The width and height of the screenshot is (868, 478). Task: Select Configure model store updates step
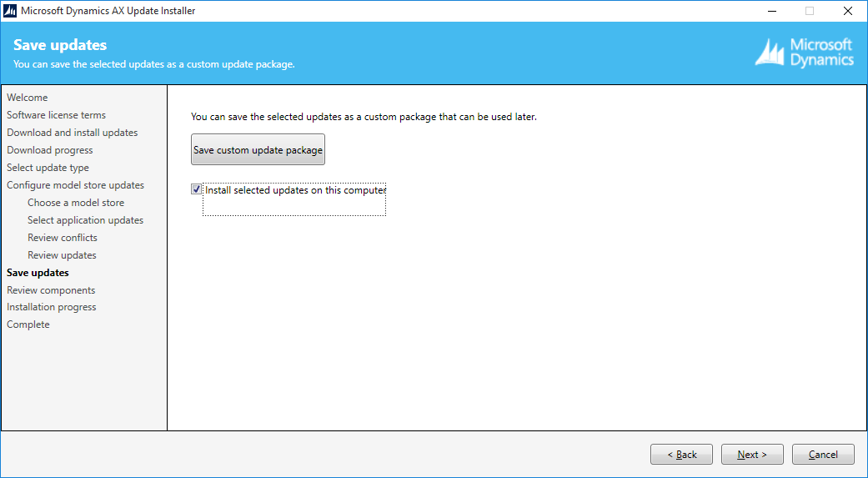75,185
